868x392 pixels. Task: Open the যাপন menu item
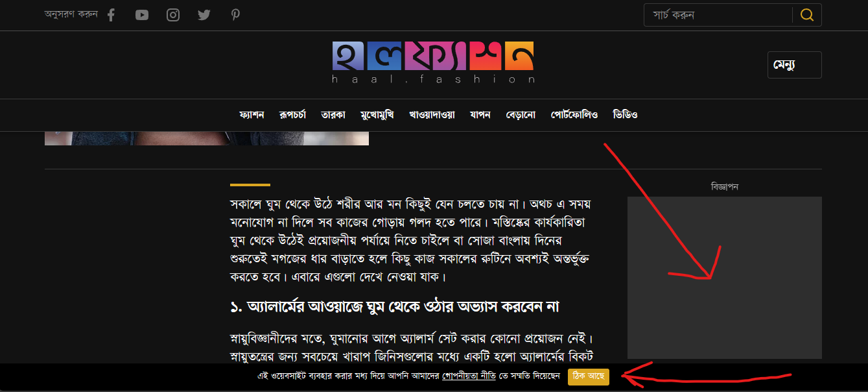coord(480,115)
